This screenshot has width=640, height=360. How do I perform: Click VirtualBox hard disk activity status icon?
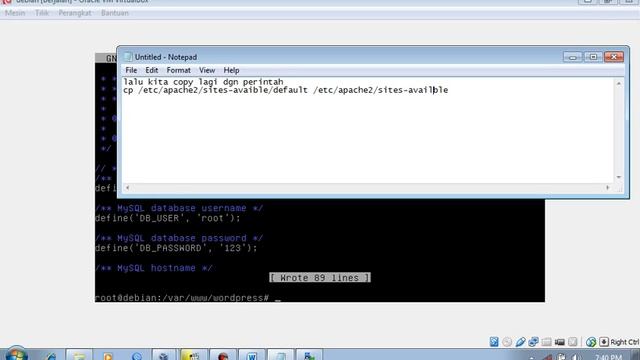coord(494,342)
